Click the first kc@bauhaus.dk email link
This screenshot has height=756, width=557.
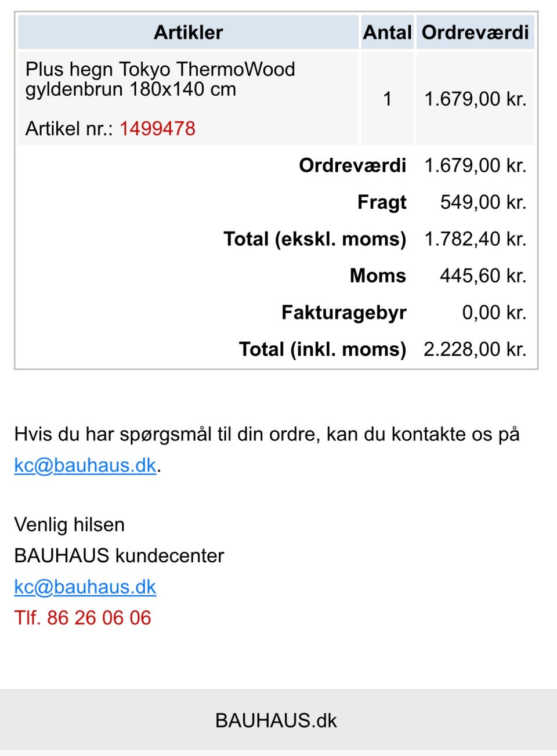coord(85,465)
